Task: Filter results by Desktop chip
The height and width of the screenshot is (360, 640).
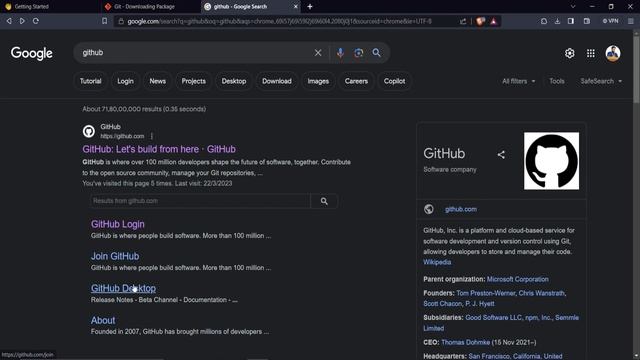Action: pos(234,81)
